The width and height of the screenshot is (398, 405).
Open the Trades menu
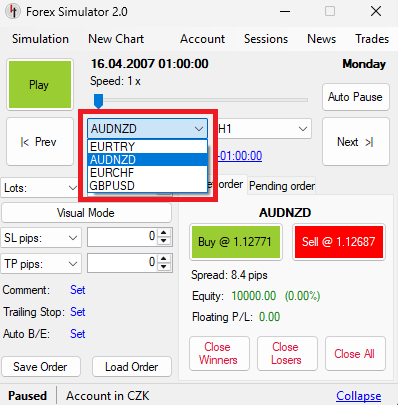tap(372, 39)
